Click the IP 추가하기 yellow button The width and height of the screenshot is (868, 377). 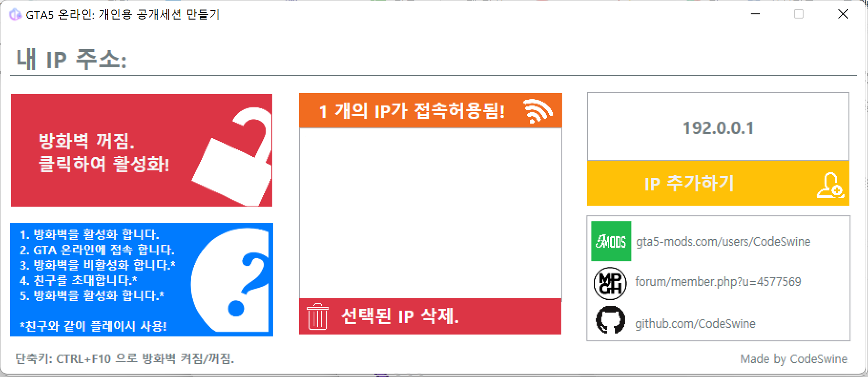coord(718,183)
